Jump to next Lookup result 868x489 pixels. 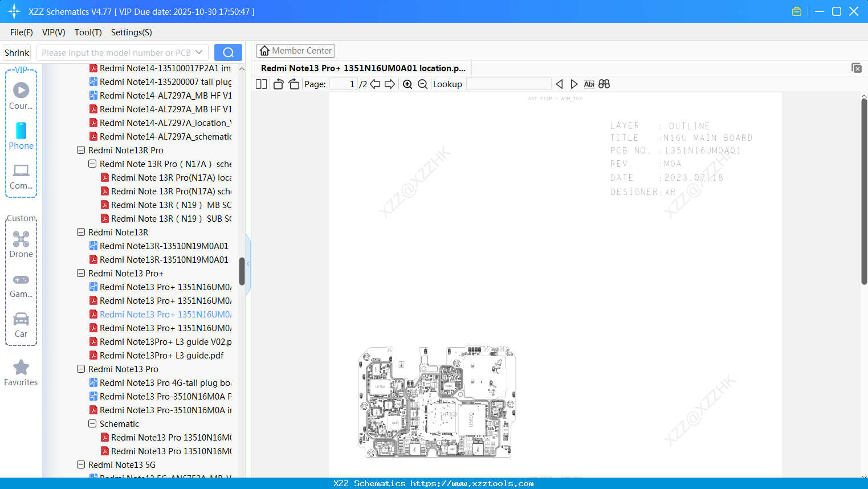pos(574,84)
